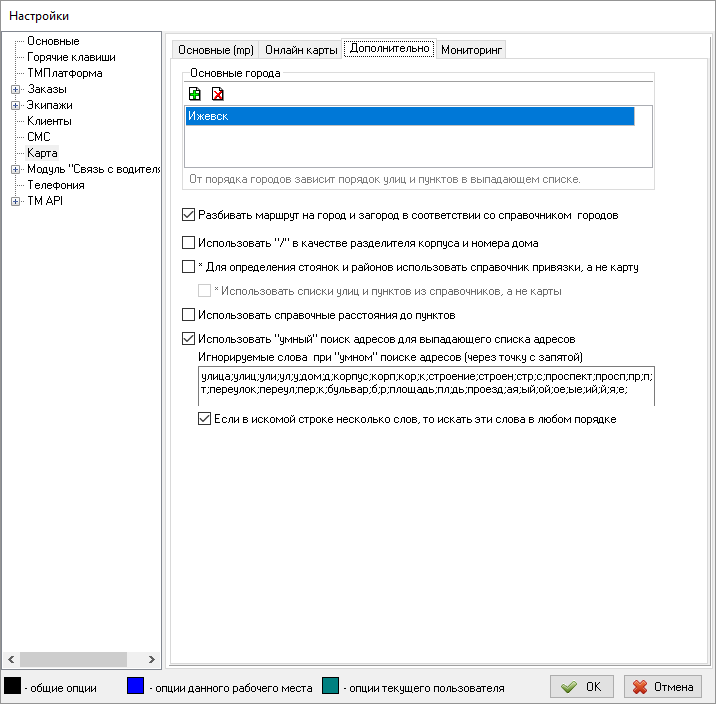Expand the Экипажи tree node
Screen dimensions: 716x704
coord(15,105)
